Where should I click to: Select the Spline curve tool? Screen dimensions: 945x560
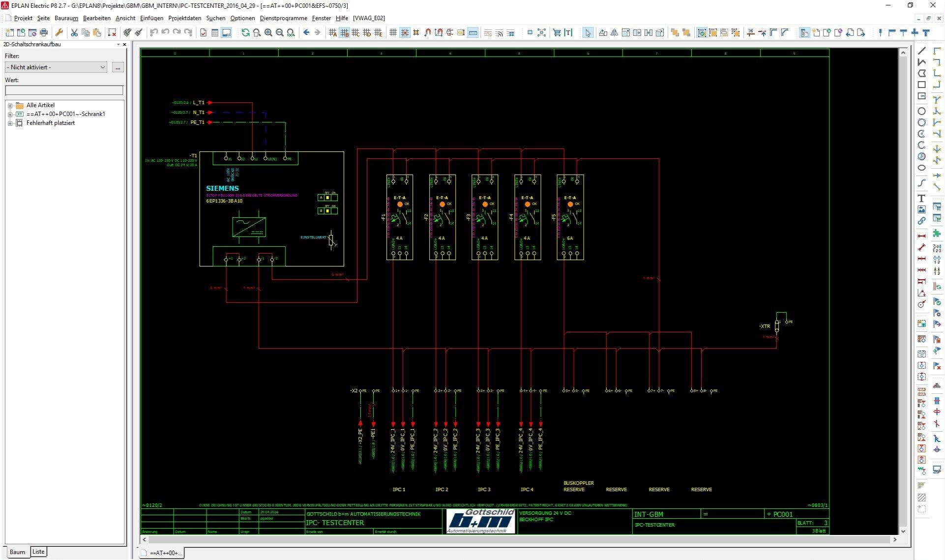click(922, 183)
